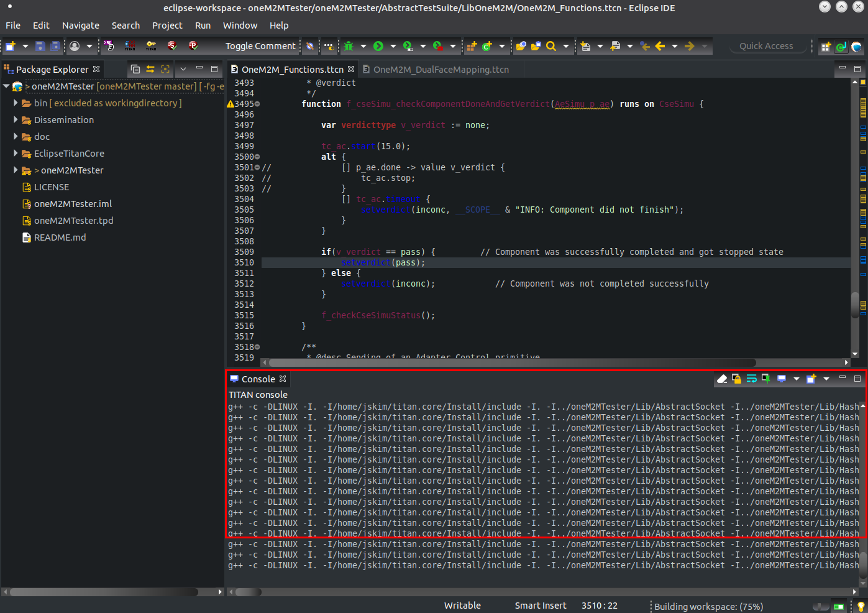Expand the doc folder node
Image resolution: width=868 pixels, height=613 pixels.
pyautogui.click(x=16, y=137)
